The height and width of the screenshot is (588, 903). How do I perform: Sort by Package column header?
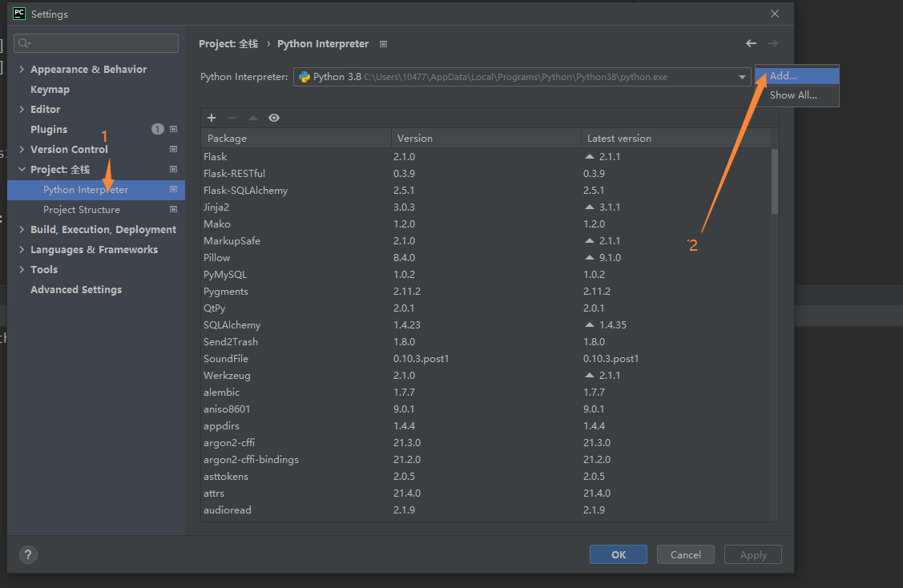click(x=296, y=139)
